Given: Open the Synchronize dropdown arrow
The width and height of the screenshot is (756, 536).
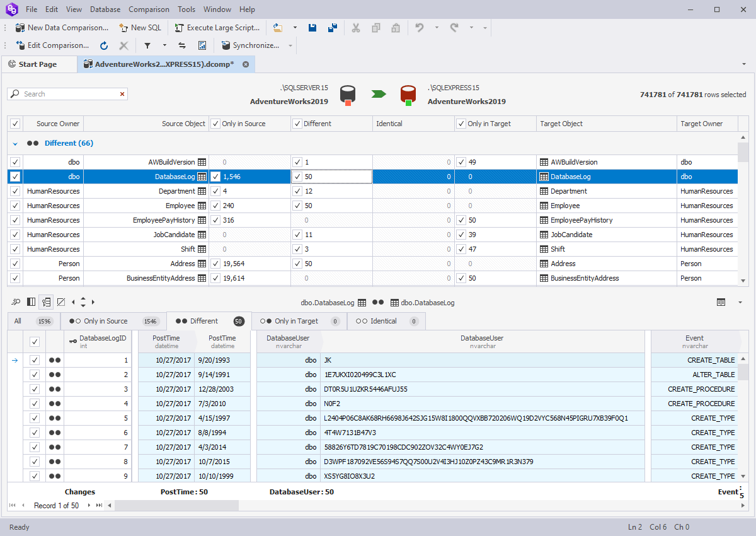Looking at the screenshot, I should coord(290,45).
